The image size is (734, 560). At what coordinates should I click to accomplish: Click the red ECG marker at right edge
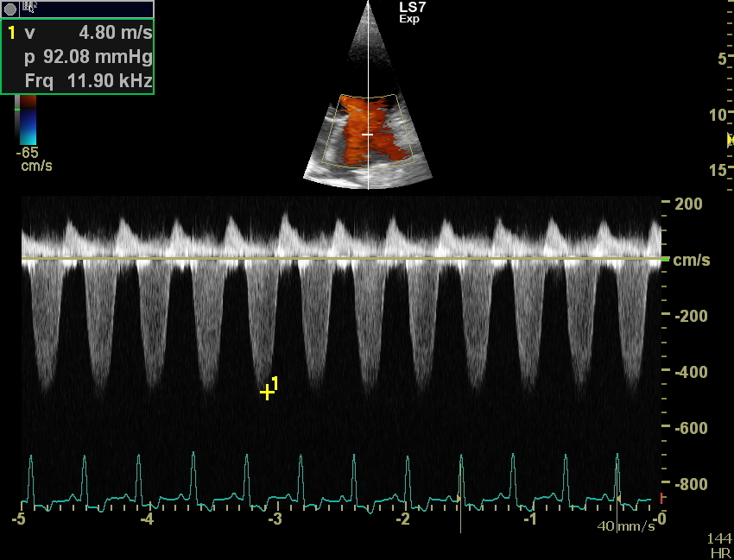(x=661, y=498)
